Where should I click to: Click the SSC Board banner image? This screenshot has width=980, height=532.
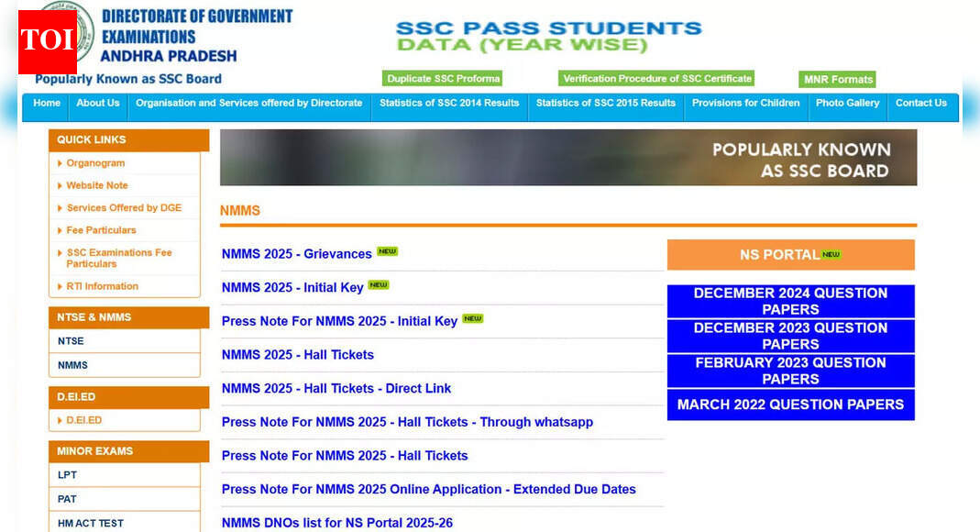click(x=567, y=157)
